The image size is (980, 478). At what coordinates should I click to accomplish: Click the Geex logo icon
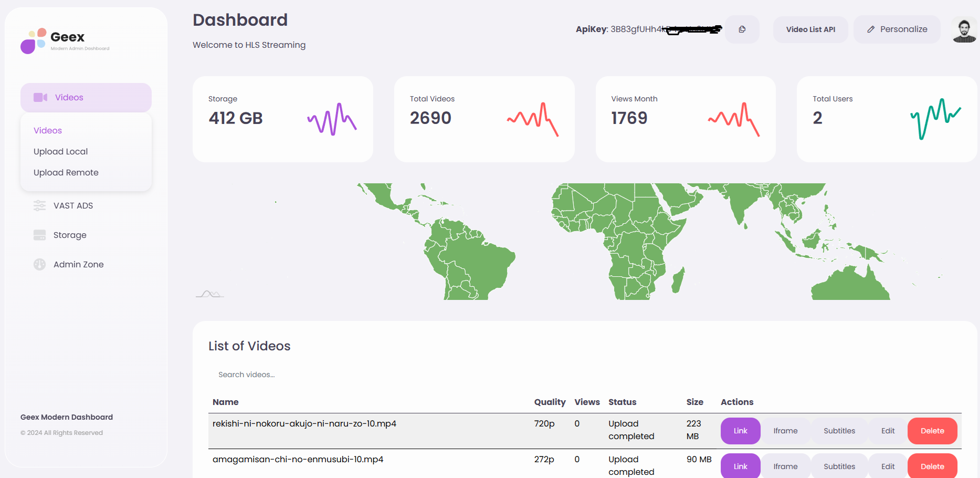pyautogui.click(x=34, y=41)
